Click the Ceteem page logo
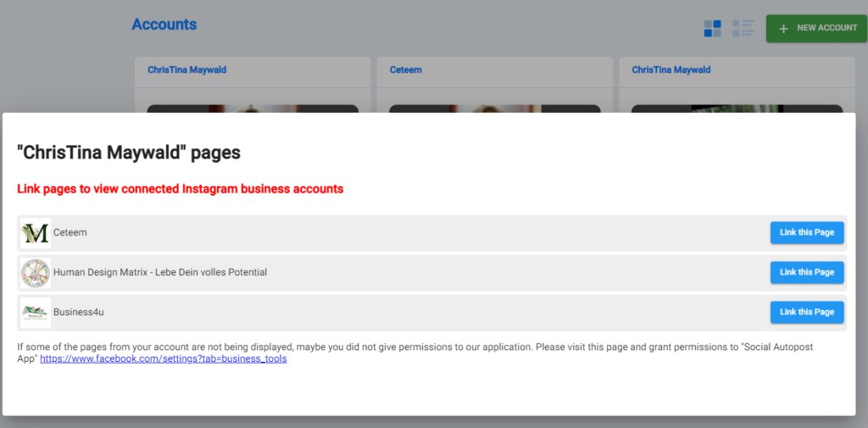Screen dimensions: 868x428 (36, 233)
